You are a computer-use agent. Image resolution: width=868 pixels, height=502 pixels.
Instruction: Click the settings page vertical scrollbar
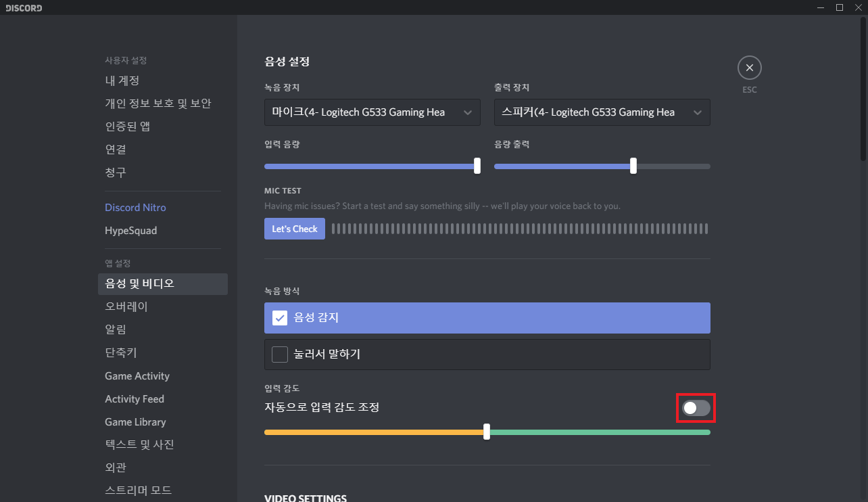(863, 88)
